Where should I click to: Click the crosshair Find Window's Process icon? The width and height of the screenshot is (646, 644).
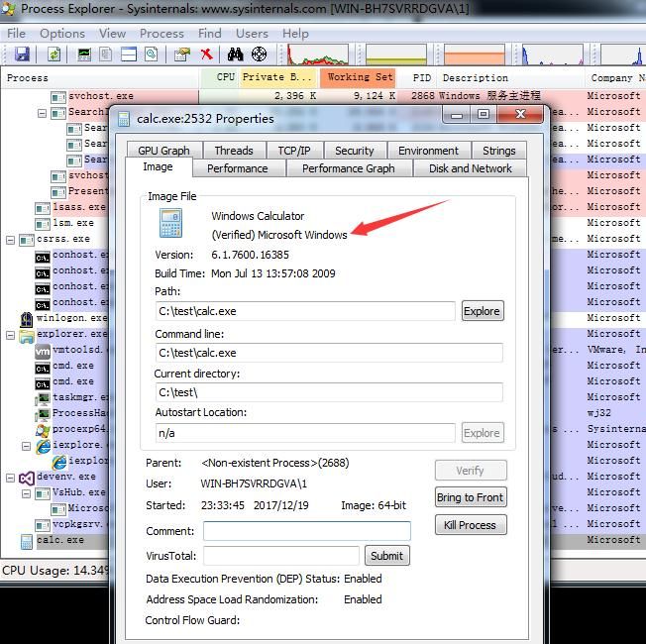[x=259, y=54]
